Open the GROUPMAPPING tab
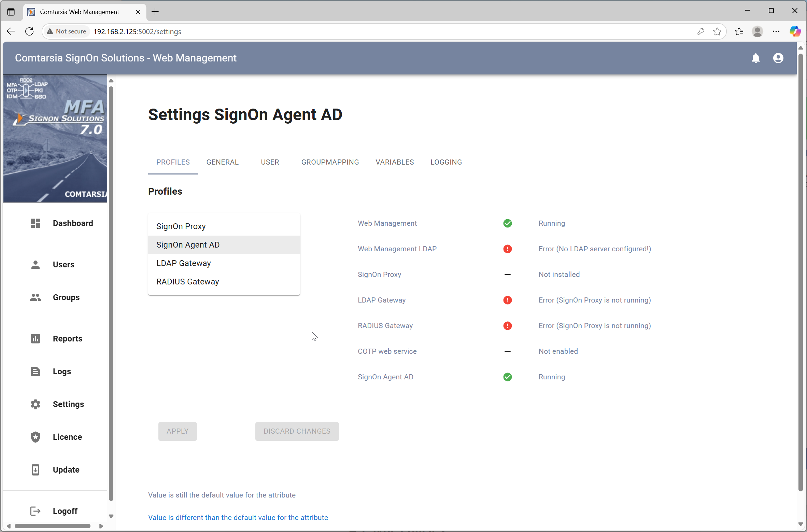 pos(330,162)
